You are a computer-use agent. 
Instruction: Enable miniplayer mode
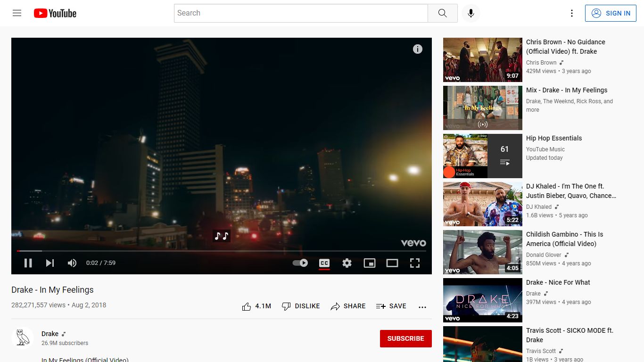[370, 263]
